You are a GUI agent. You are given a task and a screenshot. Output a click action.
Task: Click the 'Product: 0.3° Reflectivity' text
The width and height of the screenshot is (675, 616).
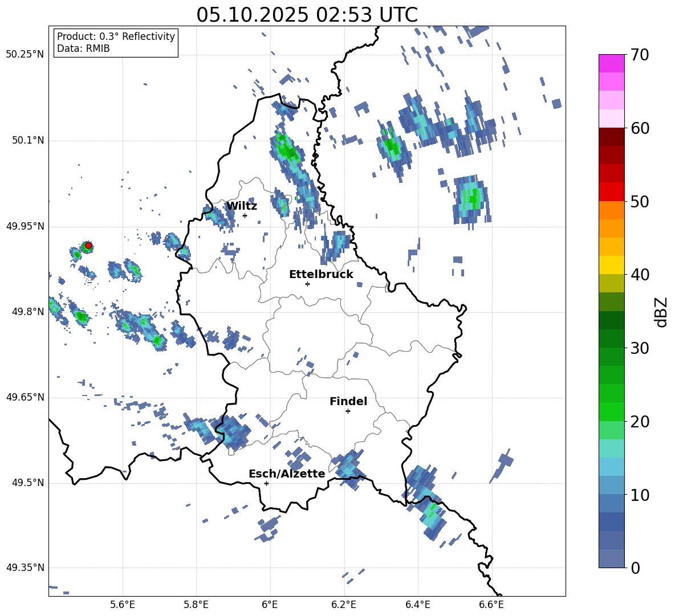click(x=116, y=36)
